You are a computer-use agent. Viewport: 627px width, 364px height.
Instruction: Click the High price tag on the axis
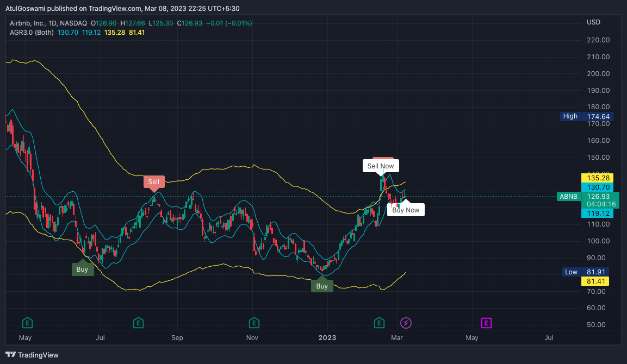[570, 116]
